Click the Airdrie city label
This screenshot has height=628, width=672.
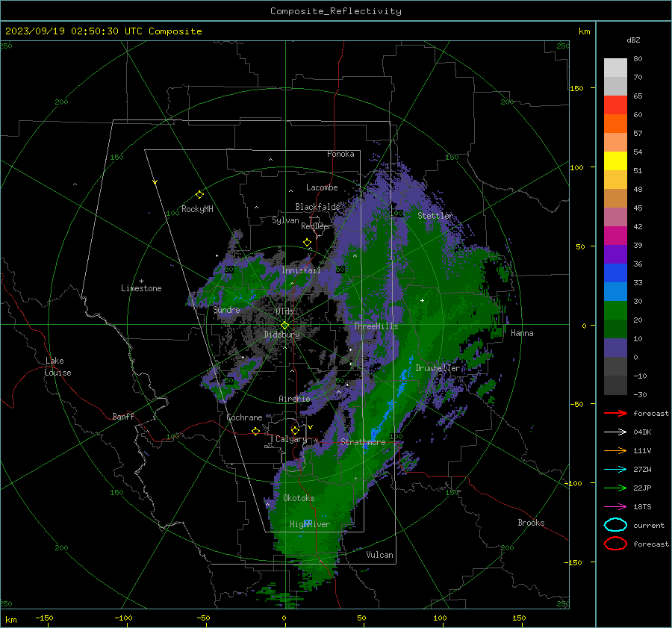click(294, 399)
